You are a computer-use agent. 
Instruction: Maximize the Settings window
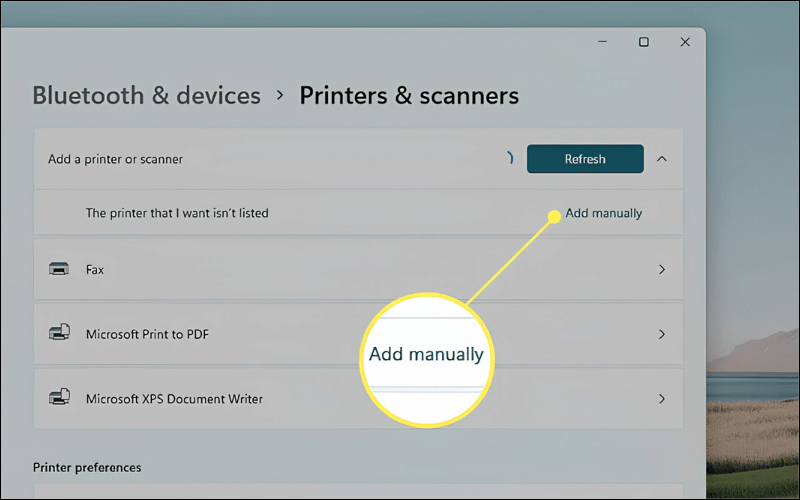coord(644,42)
